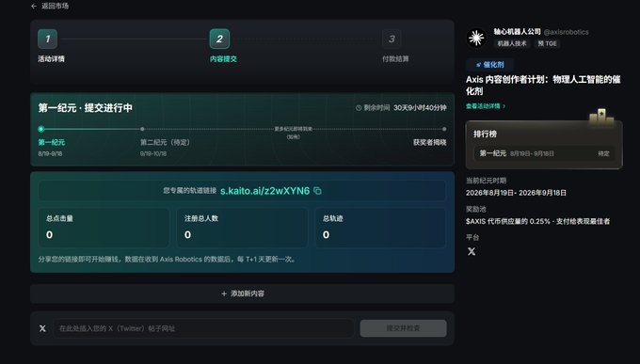Select 获奖者揭晓 timeline end marker

[x=444, y=129]
